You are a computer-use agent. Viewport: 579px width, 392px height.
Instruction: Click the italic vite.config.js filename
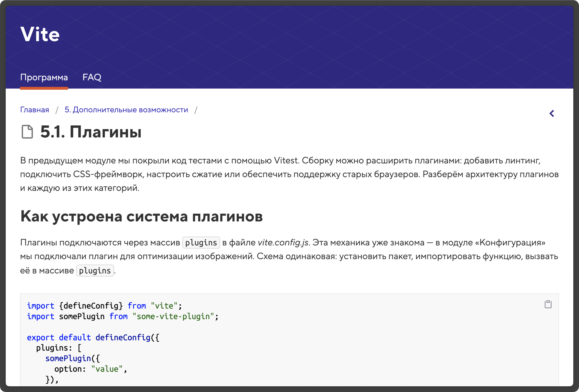coord(283,243)
